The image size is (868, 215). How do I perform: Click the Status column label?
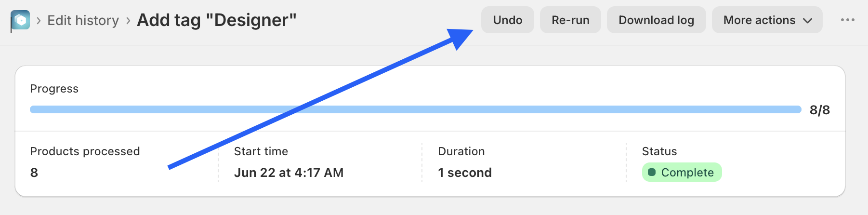point(659,151)
